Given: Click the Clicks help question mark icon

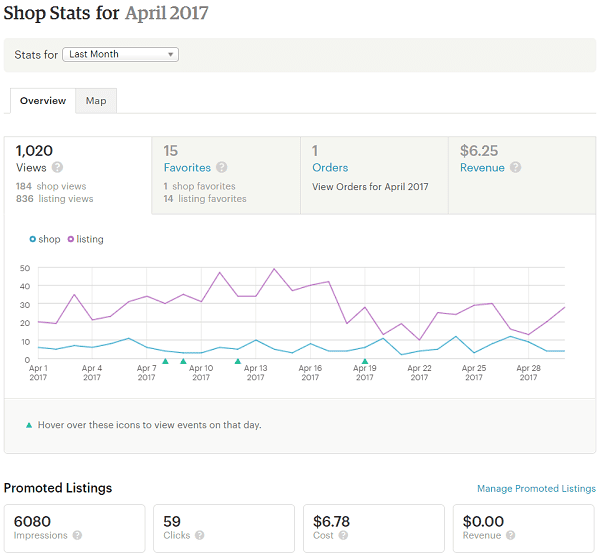Looking at the screenshot, I should [x=199, y=535].
